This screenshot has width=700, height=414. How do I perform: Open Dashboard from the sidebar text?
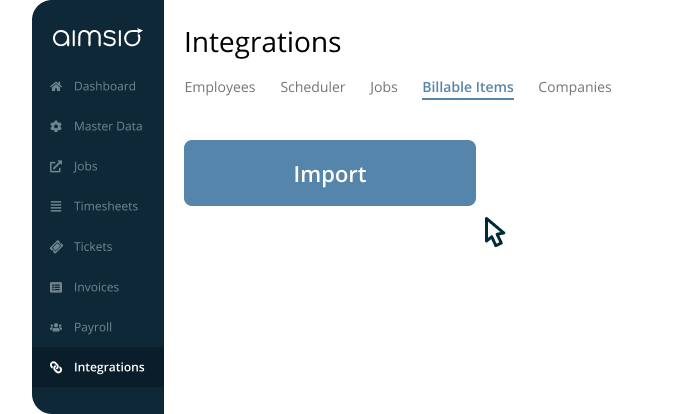click(105, 86)
